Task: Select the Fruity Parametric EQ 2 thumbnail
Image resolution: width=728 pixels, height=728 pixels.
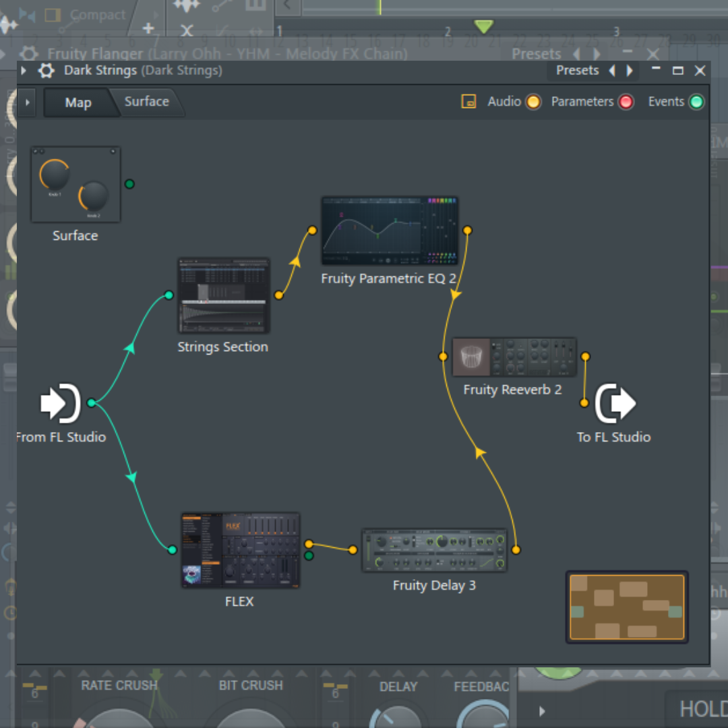Action: click(x=390, y=231)
